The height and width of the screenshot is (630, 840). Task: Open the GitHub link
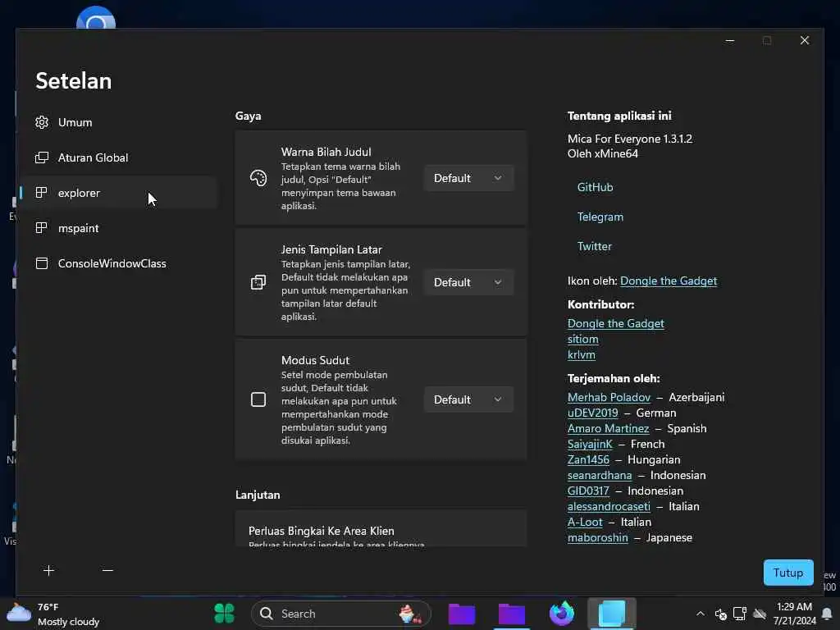[x=596, y=188]
